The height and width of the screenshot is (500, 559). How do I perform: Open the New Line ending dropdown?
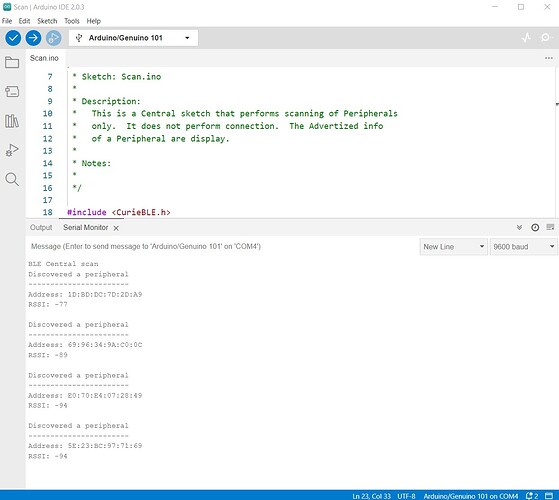[x=453, y=247]
